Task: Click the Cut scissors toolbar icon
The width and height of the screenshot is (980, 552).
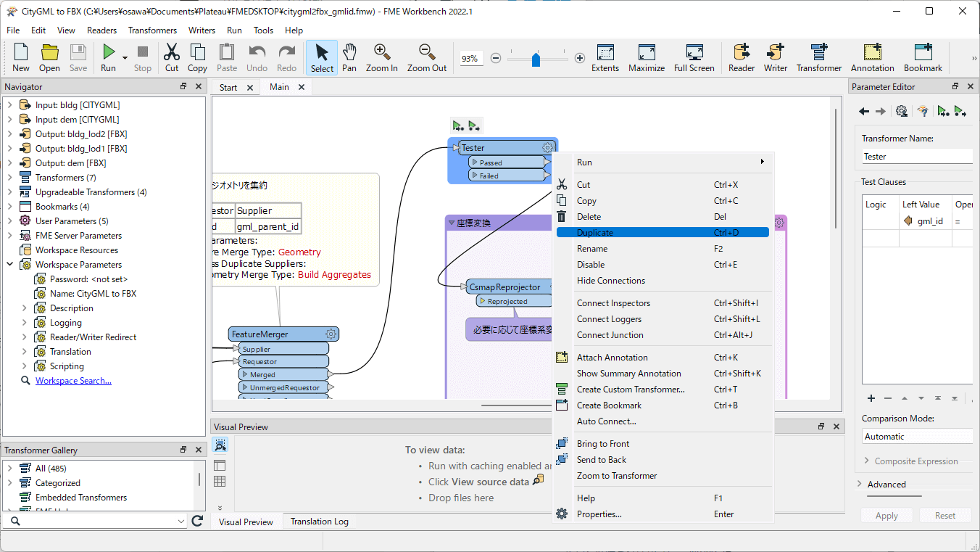Action: pos(171,52)
